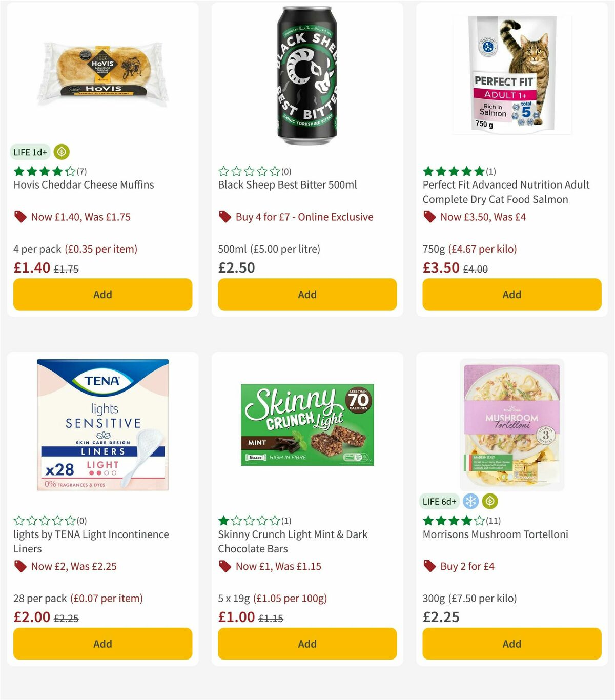Open the LIFE 6d+ badge on the Tortelloni
Screen dimensions: 615x700
(439, 501)
